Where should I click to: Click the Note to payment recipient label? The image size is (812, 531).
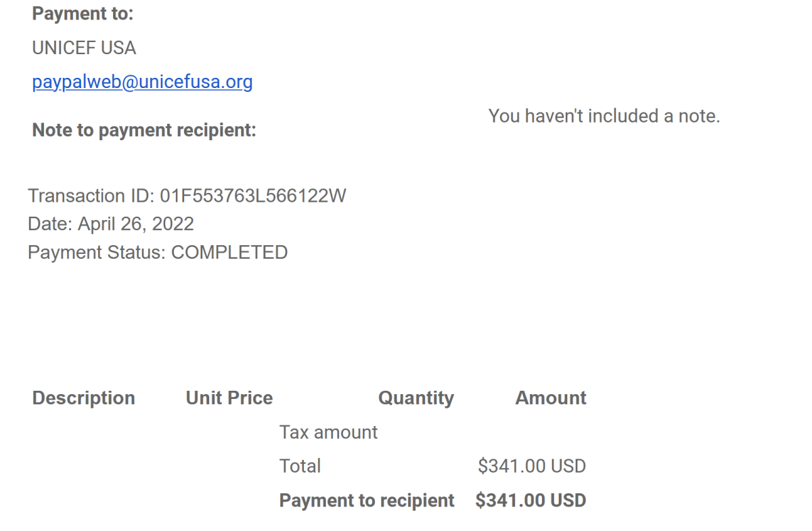coord(144,131)
